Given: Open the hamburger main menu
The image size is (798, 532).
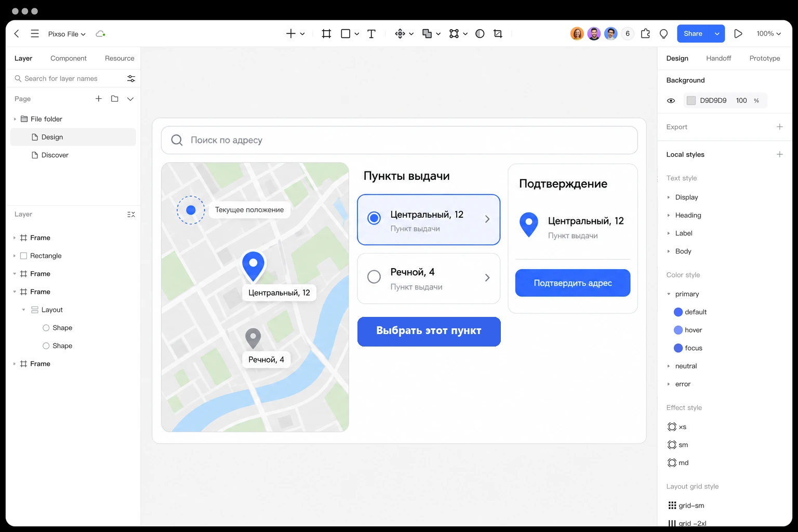Looking at the screenshot, I should click(35, 34).
